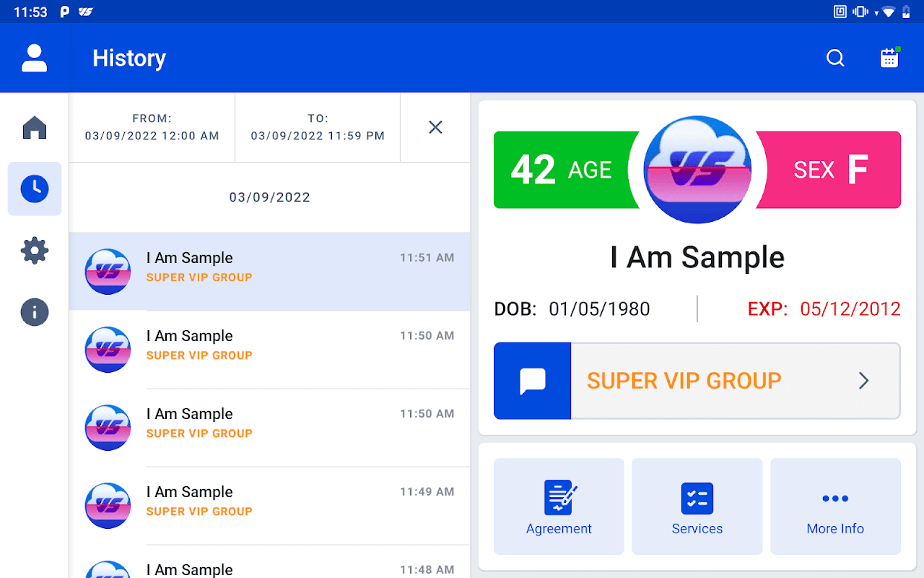Tap SUPER VIP GROUP label in 11:51 AM row

coord(199,277)
